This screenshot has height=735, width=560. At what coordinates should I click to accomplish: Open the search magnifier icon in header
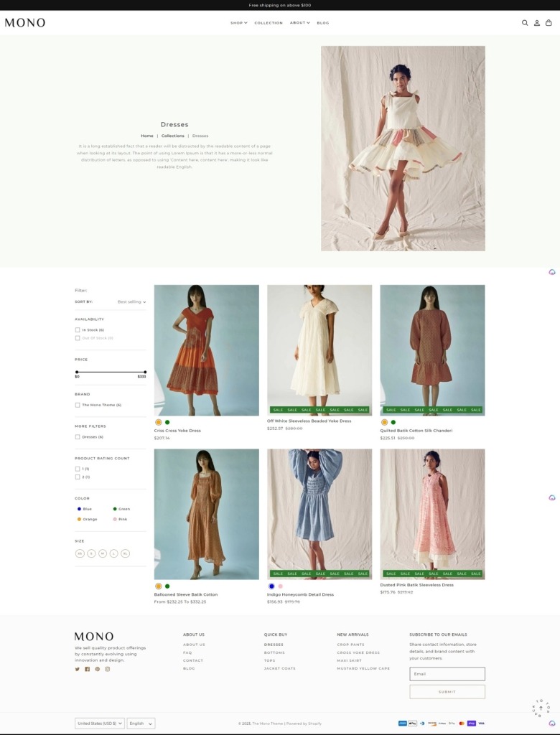click(x=525, y=23)
